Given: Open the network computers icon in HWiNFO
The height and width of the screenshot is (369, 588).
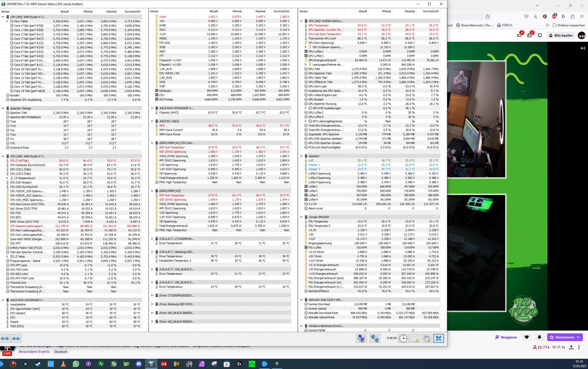Looking at the screenshot, I should point(375,339).
